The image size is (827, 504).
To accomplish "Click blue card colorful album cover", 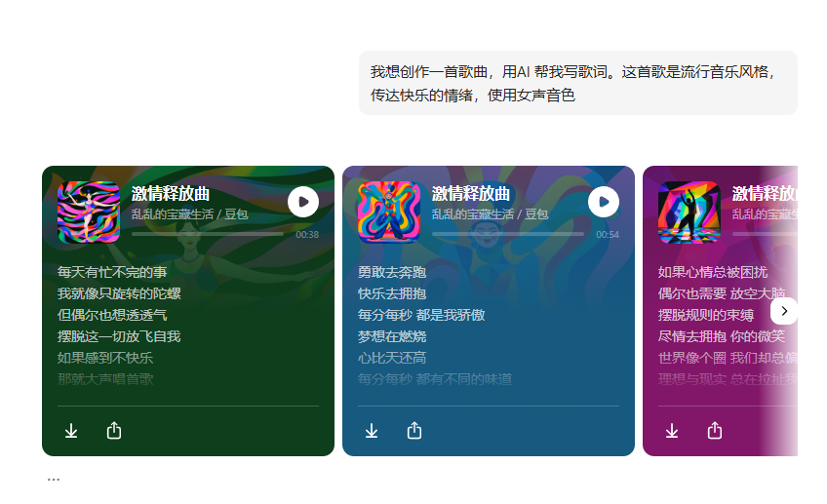I will tap(389, 212).
